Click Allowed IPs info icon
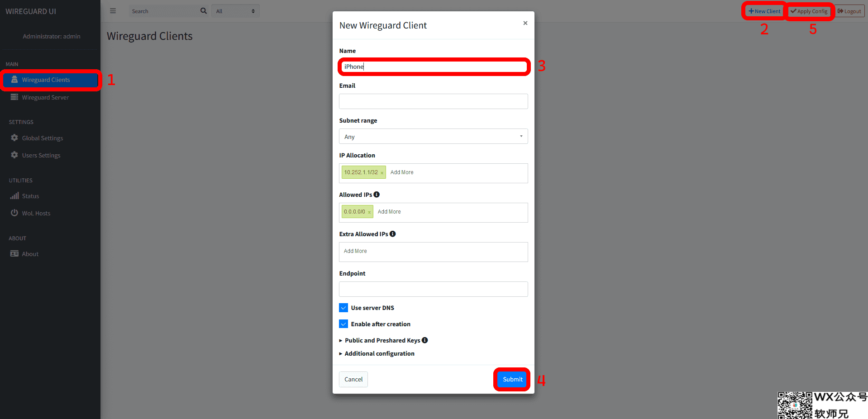868x419 pixels. tap(377, 195)
